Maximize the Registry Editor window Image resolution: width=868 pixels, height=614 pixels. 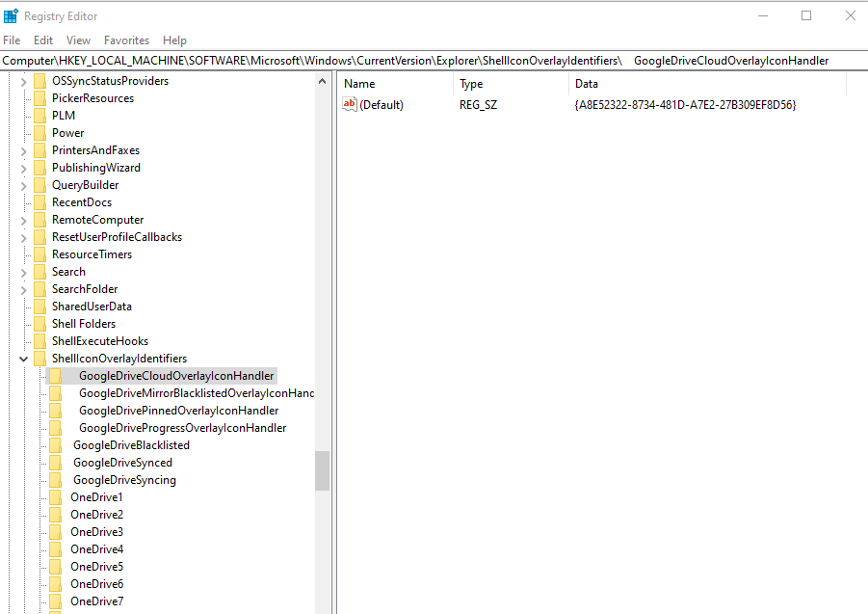[806, 15]
